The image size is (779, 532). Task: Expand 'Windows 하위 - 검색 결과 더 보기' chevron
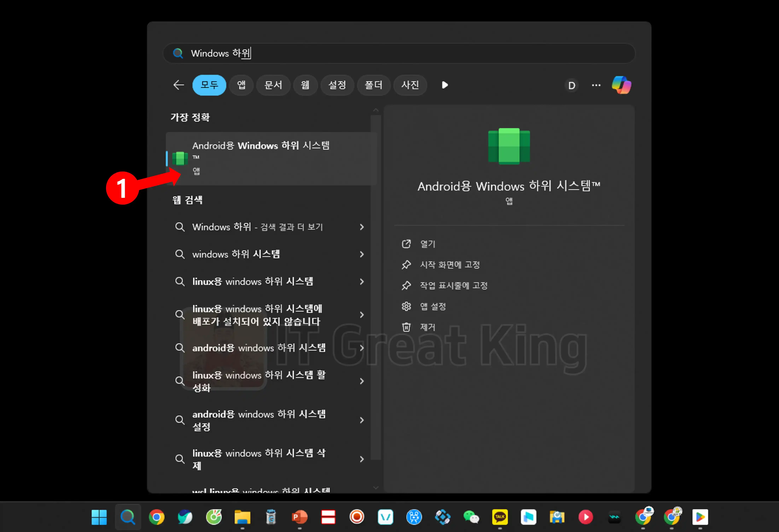coord(362,227)
